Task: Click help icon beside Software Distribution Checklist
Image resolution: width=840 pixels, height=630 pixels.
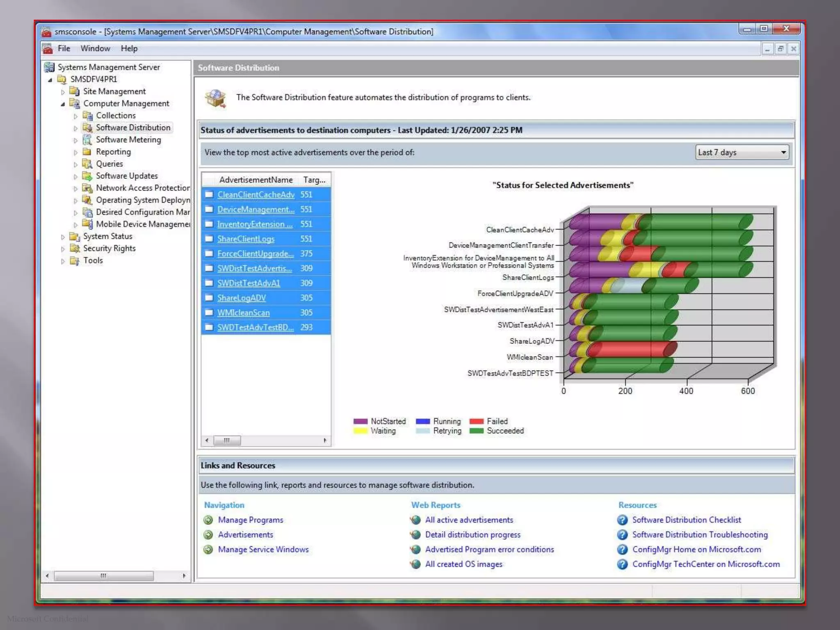Action: [622, 520]
